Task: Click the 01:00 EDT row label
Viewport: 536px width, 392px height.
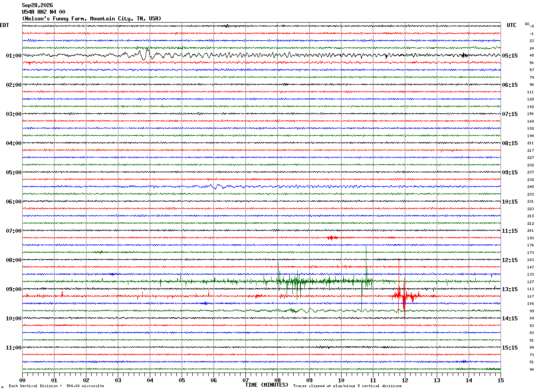Action: point(13,56)
